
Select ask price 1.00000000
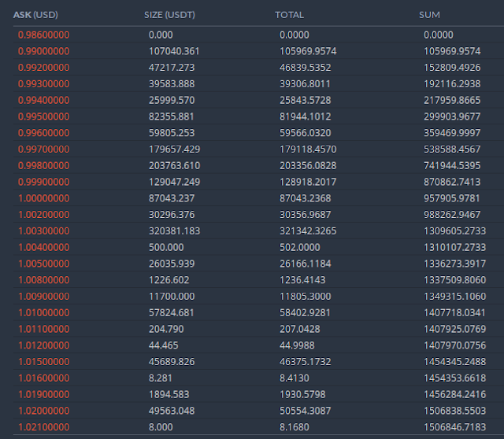click(x=44, y=198)
